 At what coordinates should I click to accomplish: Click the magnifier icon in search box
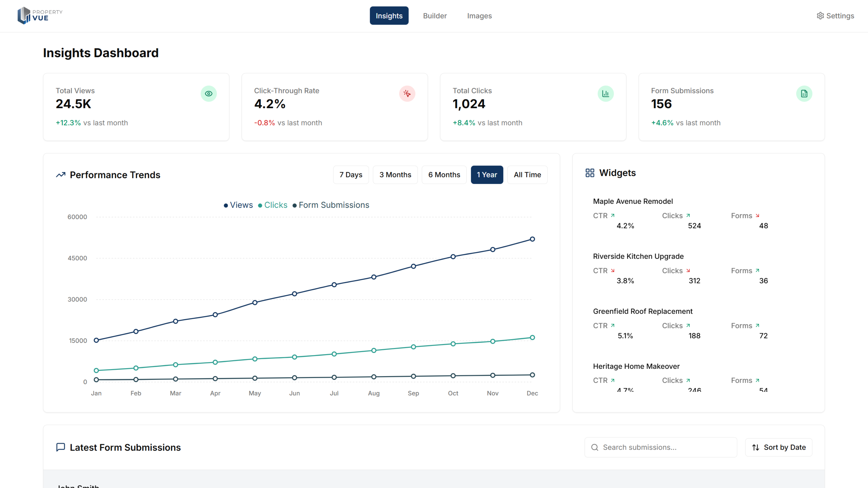[595, 447]
